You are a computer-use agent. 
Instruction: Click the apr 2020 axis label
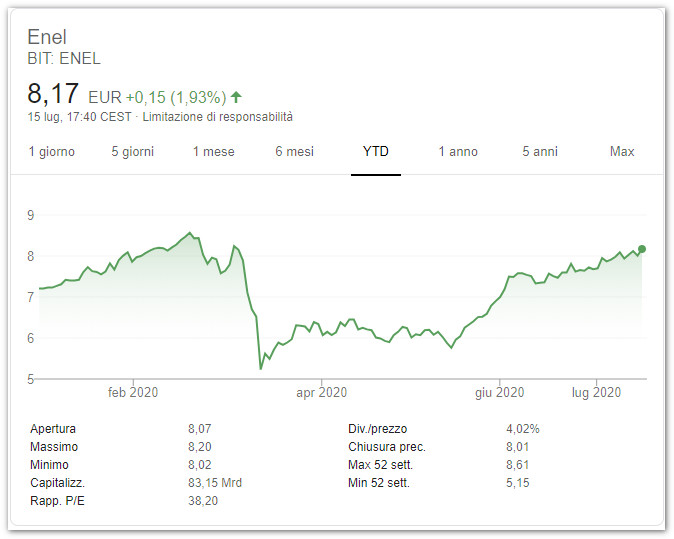(322, 392)
